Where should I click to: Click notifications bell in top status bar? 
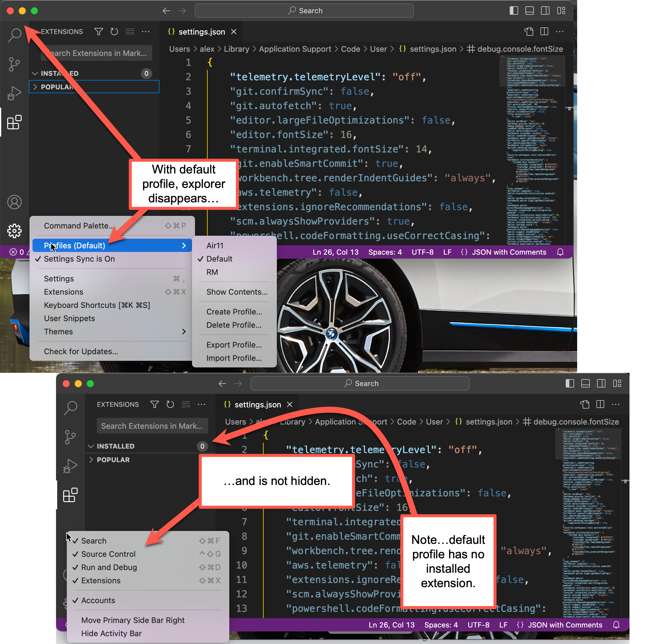[560, 252]
